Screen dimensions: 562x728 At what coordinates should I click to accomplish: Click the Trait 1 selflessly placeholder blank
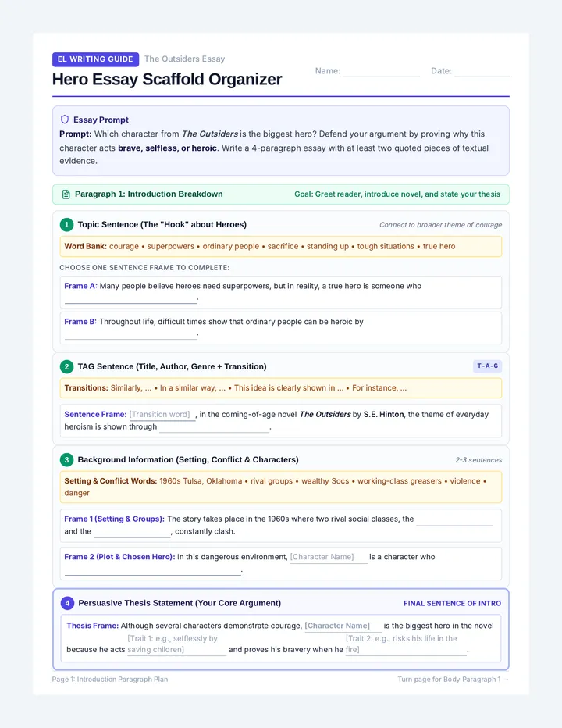(x=177, y=644)
